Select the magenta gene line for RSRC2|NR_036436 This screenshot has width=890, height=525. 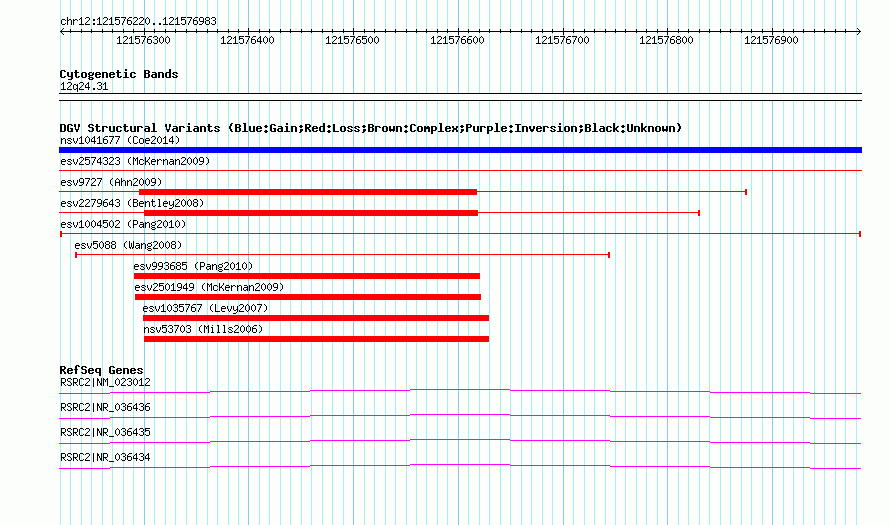(460, 416)
